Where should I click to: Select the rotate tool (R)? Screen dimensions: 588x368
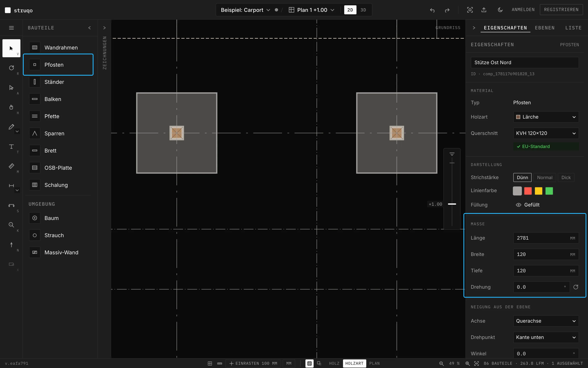click(11, 68)
